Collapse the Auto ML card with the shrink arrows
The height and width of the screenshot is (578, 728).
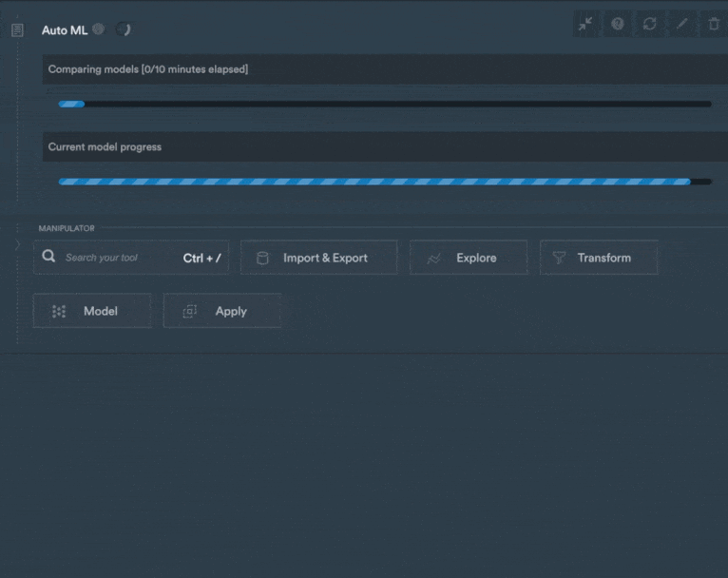(585, 24)
